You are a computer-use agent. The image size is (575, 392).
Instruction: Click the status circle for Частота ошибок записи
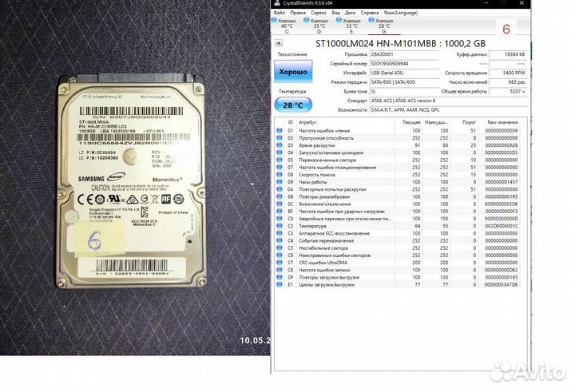pyautogui.click(x=280, y=270)
